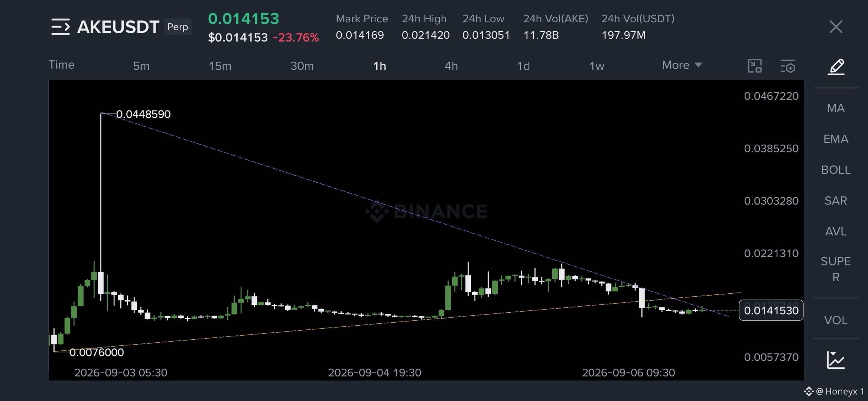The image size is (868, 401).
Task: Toggle the MA indicator
Action: click(836, 108)
